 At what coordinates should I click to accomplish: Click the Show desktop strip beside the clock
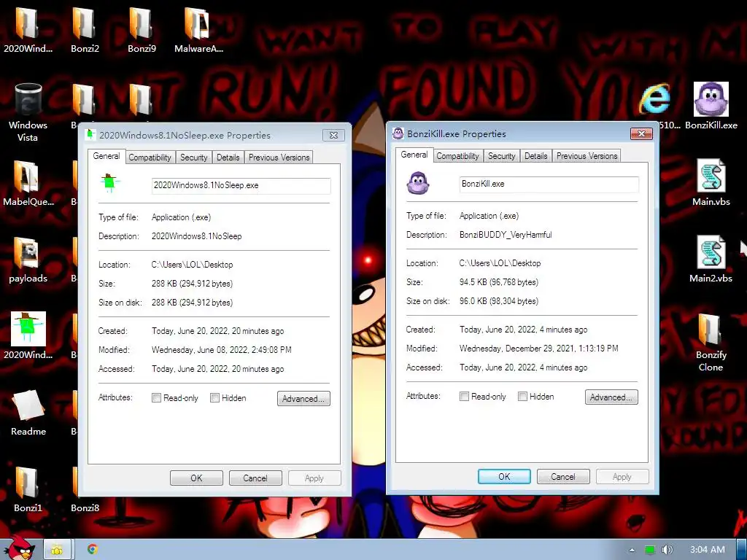tap(741, 550)
